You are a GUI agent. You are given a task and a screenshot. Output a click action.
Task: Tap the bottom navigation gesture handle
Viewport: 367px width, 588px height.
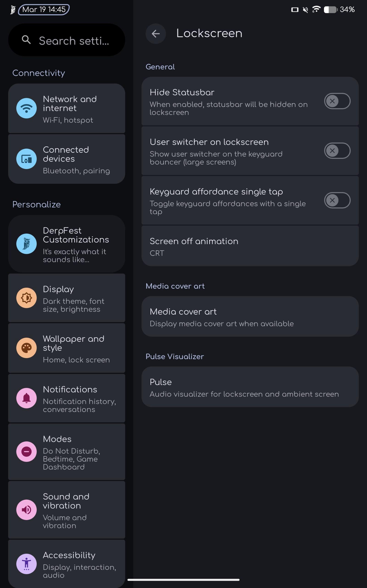coord(183,580)
